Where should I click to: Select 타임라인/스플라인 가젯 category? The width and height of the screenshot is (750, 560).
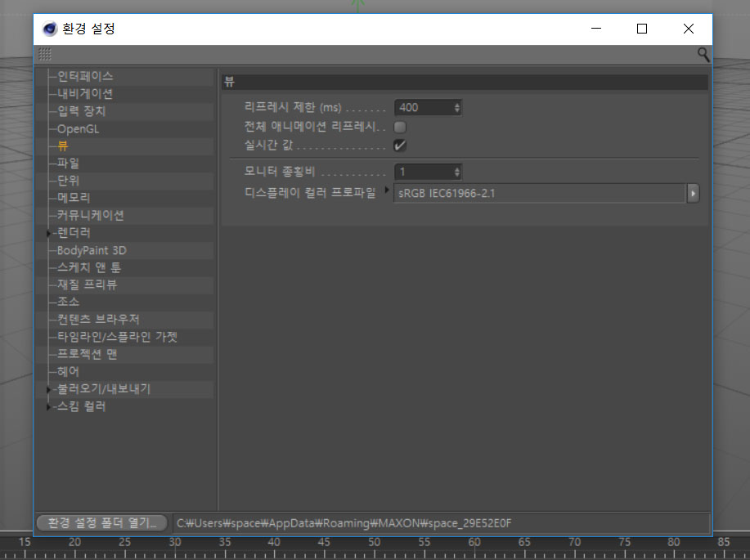[117, 337]
